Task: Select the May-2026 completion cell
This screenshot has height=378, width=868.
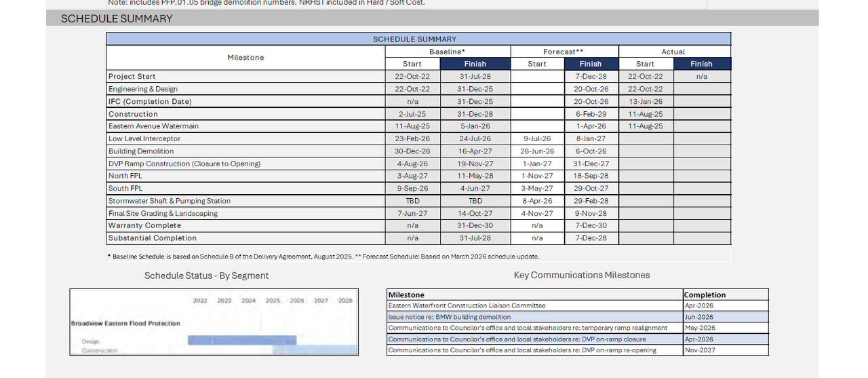Action: point(726,328)
